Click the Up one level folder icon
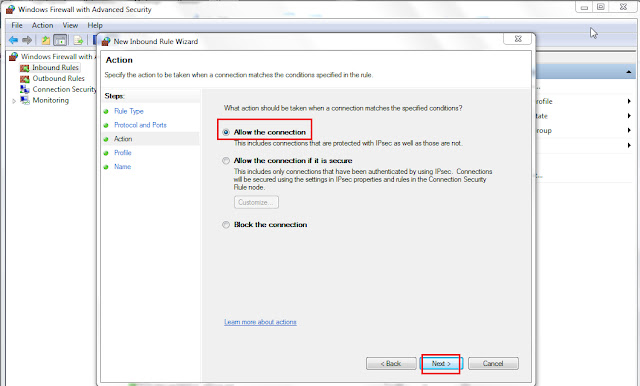This screenshot has width=640, height=386. tap(46, 40)
